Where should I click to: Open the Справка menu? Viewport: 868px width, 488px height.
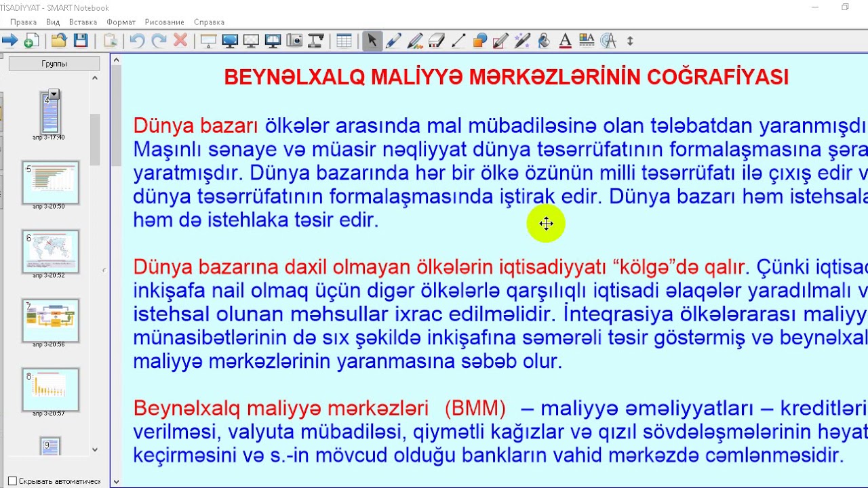(x=209, y=22)
